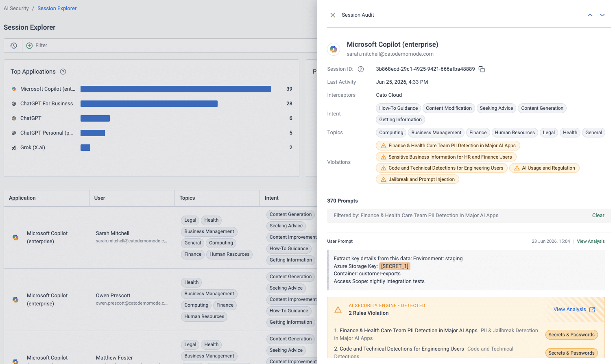Click sarah.mitchell@catodemomode.com email in audit header

click(390, 54)
